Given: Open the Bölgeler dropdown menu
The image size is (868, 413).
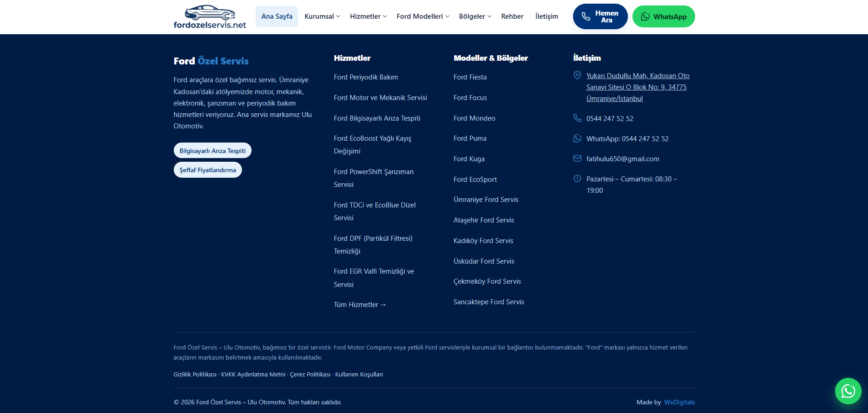Looking at the screenshot, I should pyautogui.click(x=475, y=16).
